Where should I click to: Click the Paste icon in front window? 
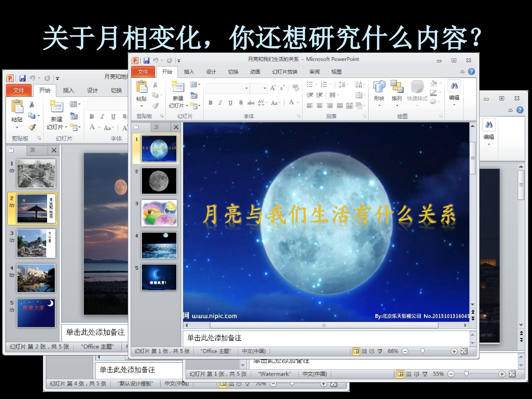tap(142, 87)
